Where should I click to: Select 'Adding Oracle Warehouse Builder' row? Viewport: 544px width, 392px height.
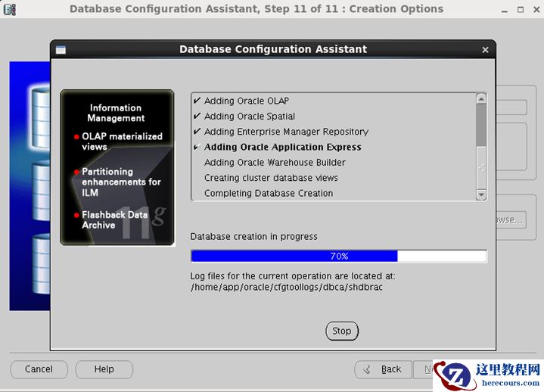334,163
